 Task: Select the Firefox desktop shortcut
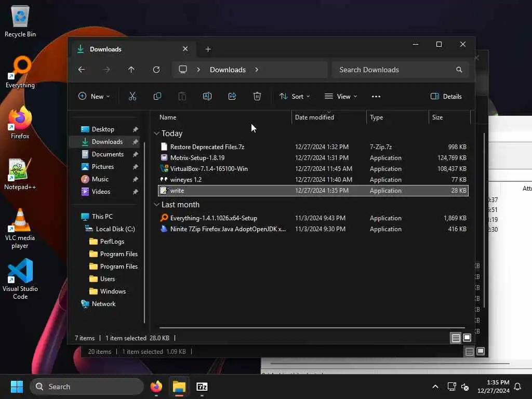click(x=20, y=123)
